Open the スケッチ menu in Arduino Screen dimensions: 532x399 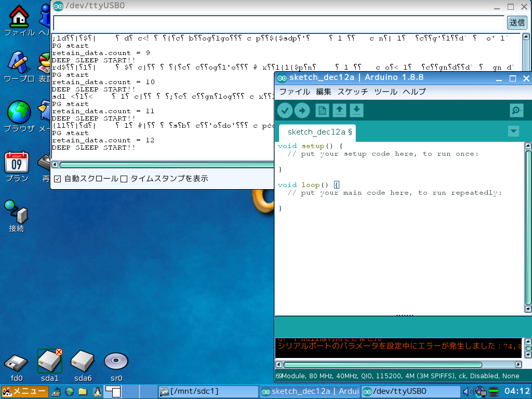click(x=353, y=92)
